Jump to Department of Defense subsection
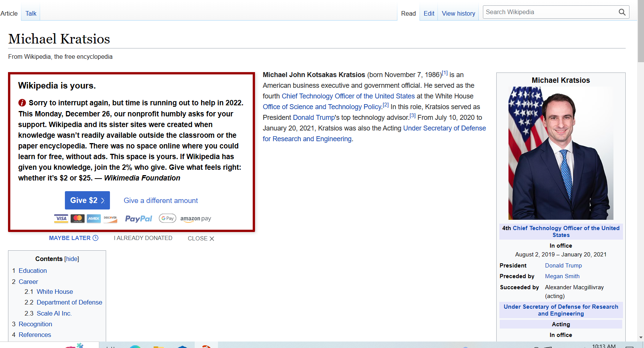Image resolution: width=644 pixels, height=348 pixels. (69, 302)
